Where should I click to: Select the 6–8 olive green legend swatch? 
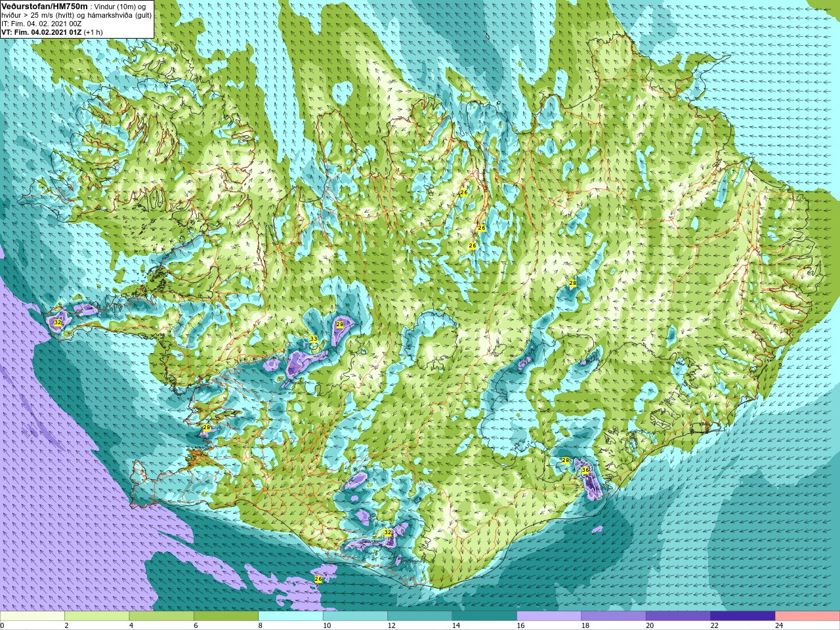pos(226,616)
